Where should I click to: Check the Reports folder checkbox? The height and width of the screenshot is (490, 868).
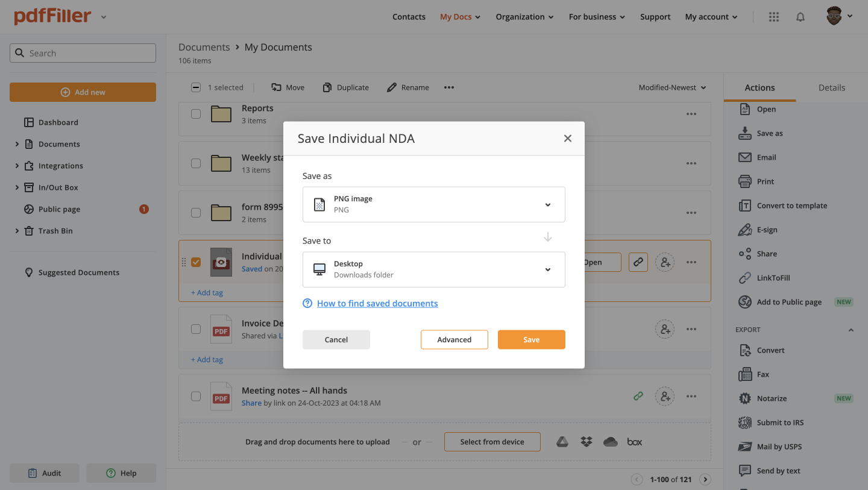tap(196, 114)
